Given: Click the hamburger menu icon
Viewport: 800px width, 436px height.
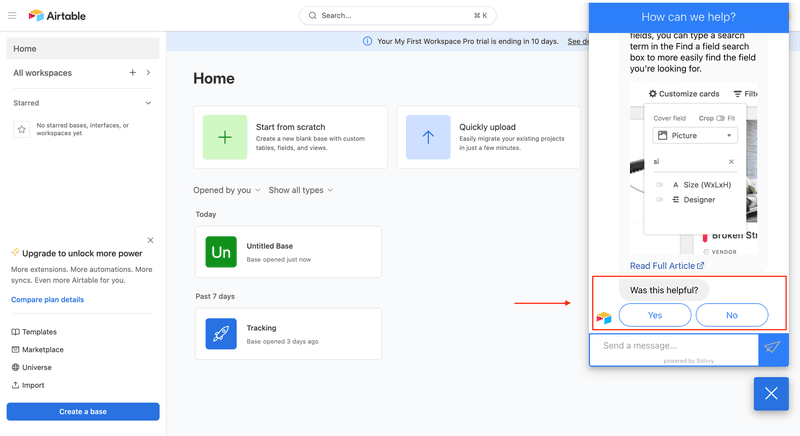Looking at the screenshot, I should (12, 16).
